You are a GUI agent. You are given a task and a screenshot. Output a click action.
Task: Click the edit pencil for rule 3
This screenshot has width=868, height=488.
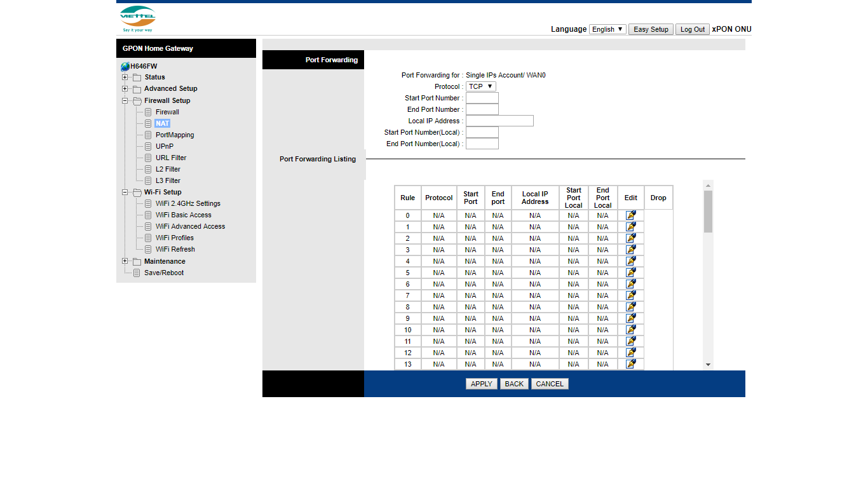click(630, 250)
